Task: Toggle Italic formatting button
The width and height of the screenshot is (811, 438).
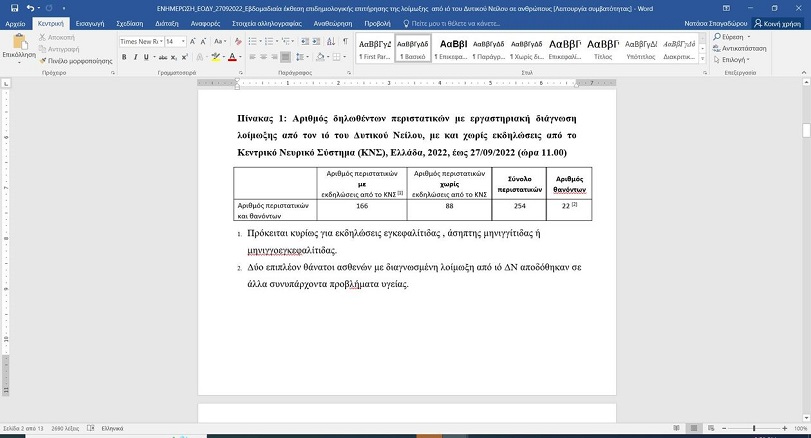Action: click(x=135, y=57)
